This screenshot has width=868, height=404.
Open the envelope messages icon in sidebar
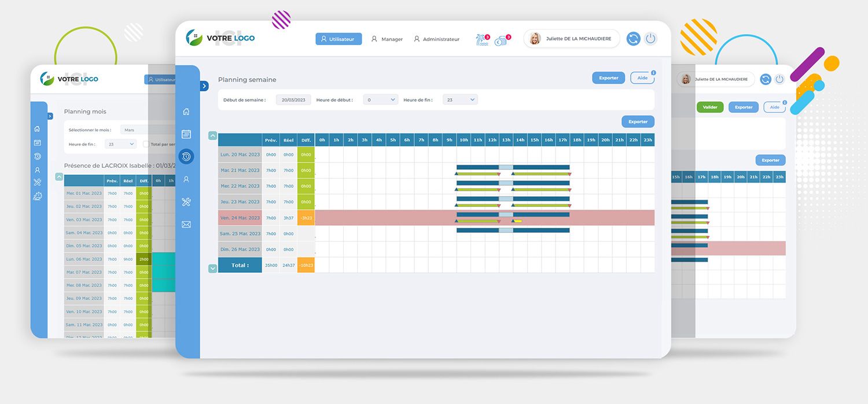tap(186, 225)
